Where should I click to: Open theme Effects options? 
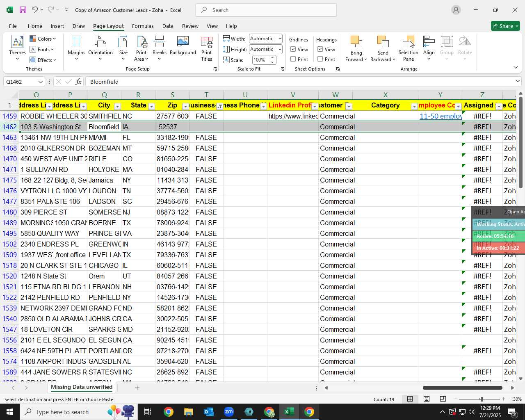(43, 60)
